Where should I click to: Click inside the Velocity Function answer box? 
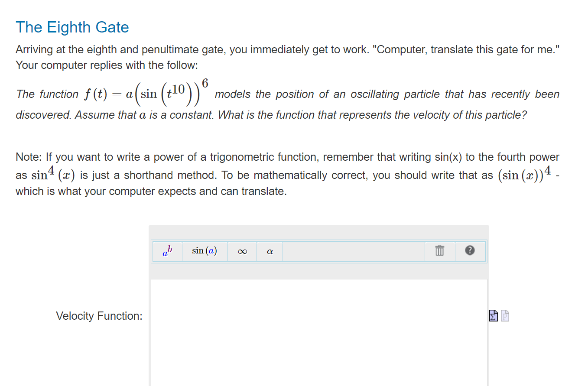tap(318, 329)
